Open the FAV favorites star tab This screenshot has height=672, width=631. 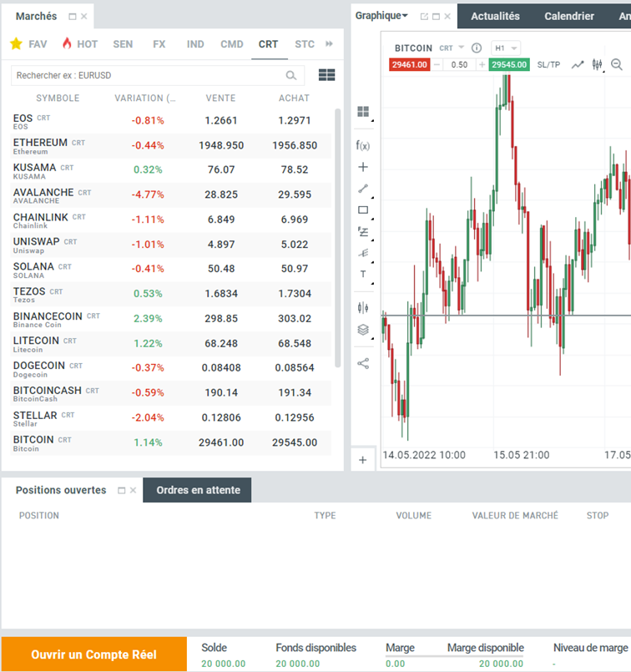point(28,43)
